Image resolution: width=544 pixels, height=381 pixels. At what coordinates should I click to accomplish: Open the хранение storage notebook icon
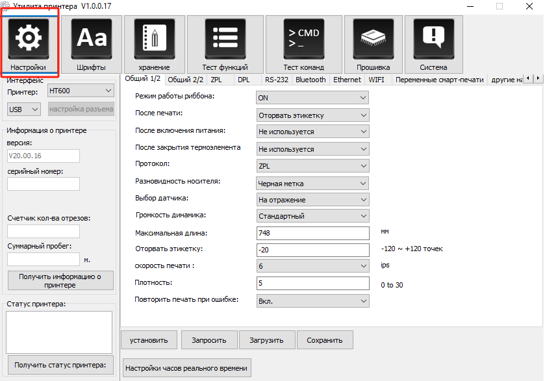coord(154,39)
